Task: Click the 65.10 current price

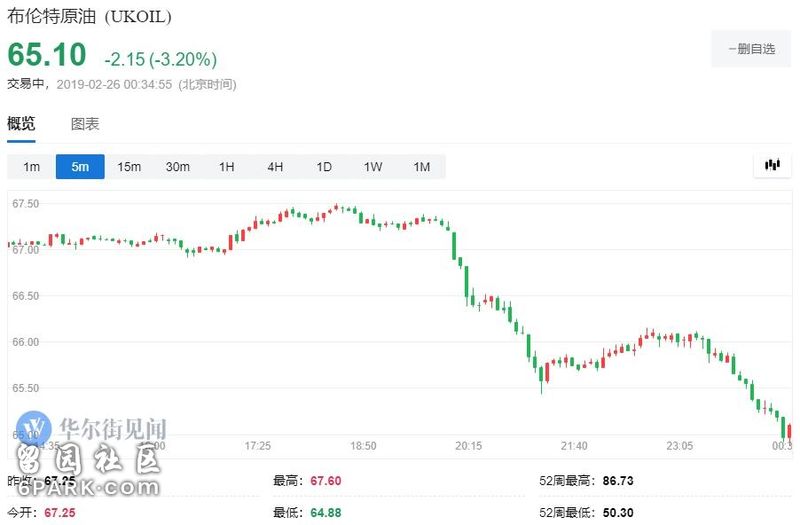Action: coord(47,55)
